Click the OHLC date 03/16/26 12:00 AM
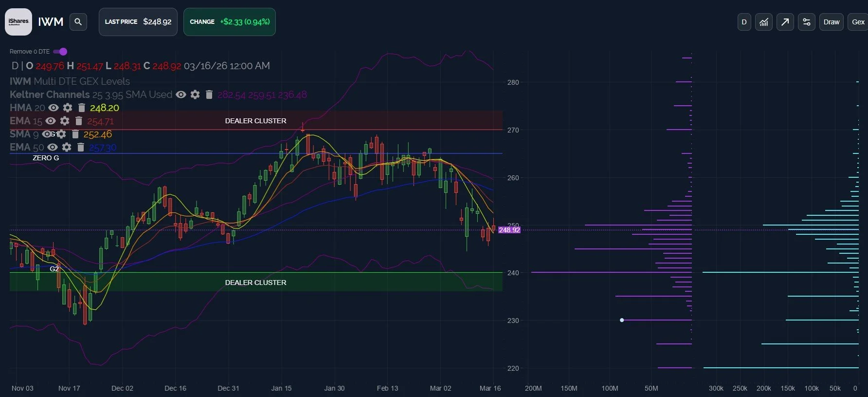 point(227,66)
